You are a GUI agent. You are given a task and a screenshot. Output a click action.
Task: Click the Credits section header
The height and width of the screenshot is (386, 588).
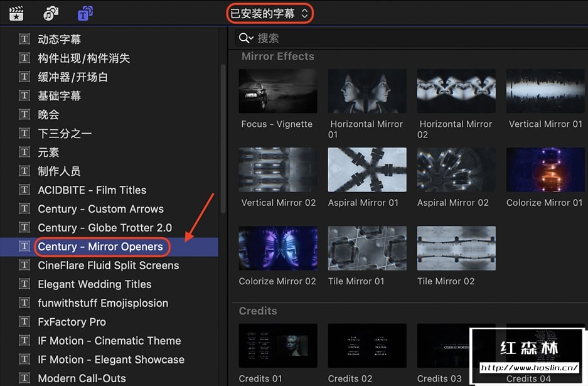click(x=258, y=311)
